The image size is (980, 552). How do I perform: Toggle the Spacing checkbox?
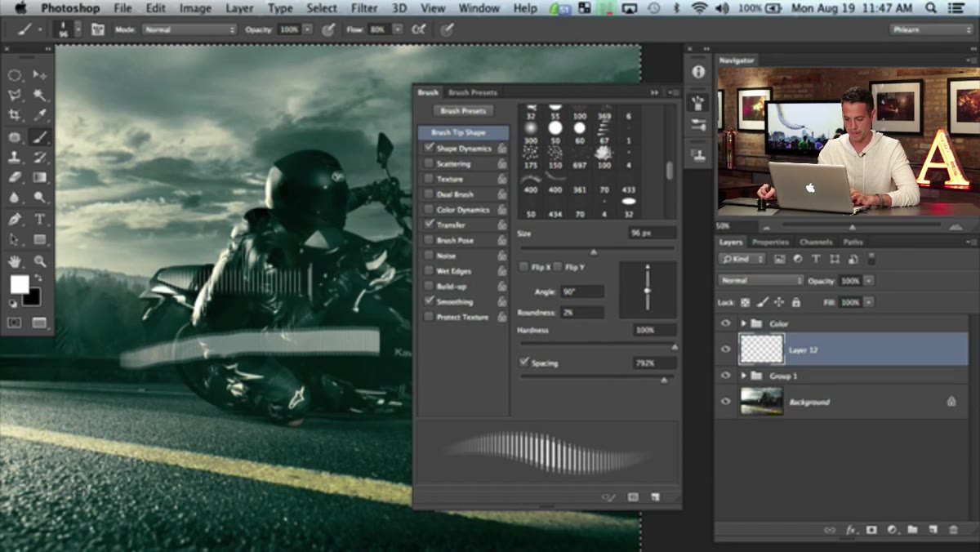(524, 362)
